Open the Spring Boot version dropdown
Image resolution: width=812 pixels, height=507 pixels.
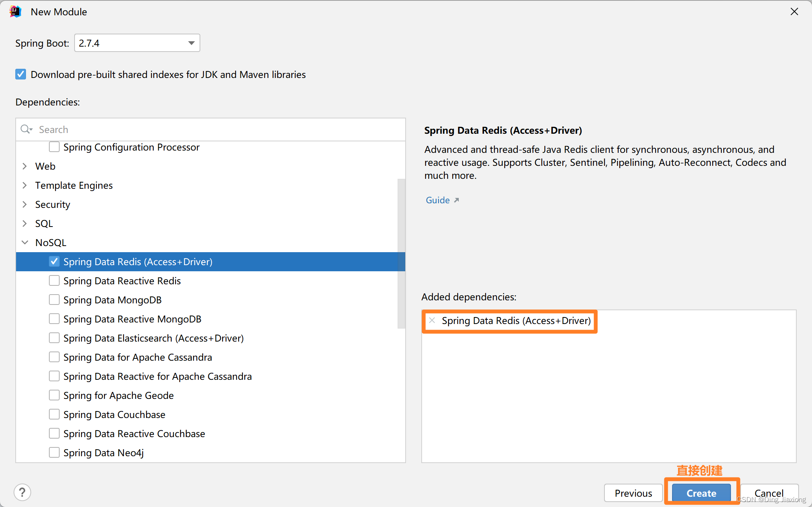pos(137,43)
